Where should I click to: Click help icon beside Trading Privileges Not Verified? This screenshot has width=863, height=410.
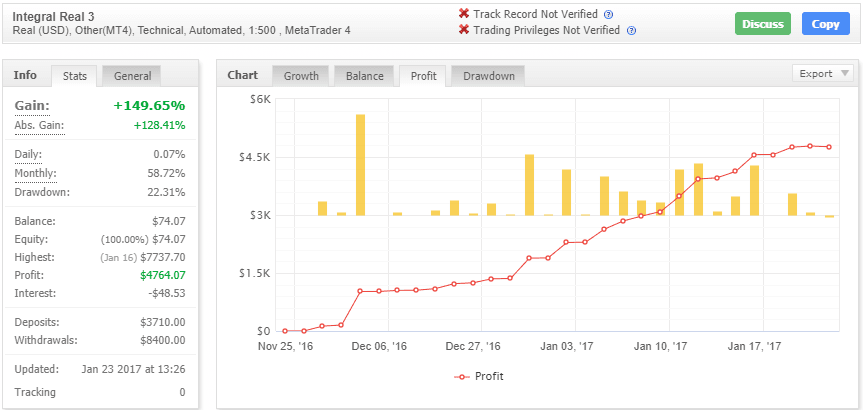point(631,30)
